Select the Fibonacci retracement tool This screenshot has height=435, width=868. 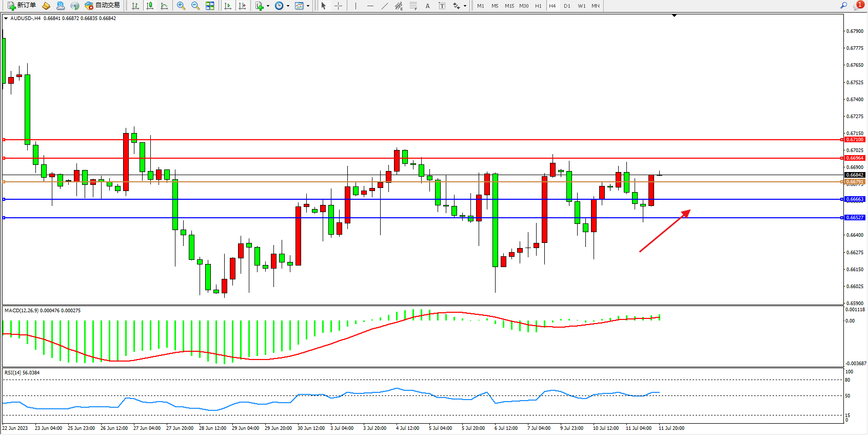point(413,6)
